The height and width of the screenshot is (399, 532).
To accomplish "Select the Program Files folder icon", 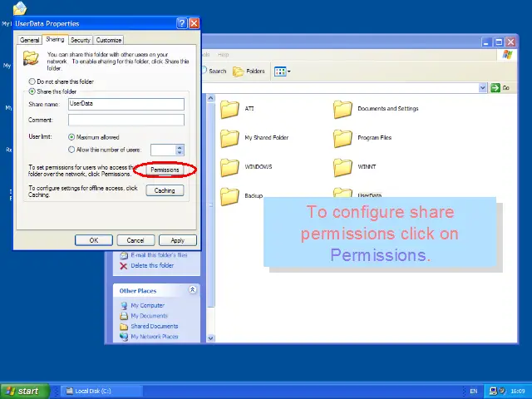I will [x=342, y=139].
